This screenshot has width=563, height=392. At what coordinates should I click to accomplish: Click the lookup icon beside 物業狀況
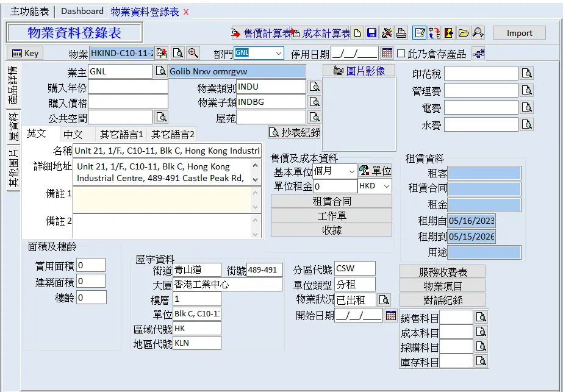click(x=384, y=300)
